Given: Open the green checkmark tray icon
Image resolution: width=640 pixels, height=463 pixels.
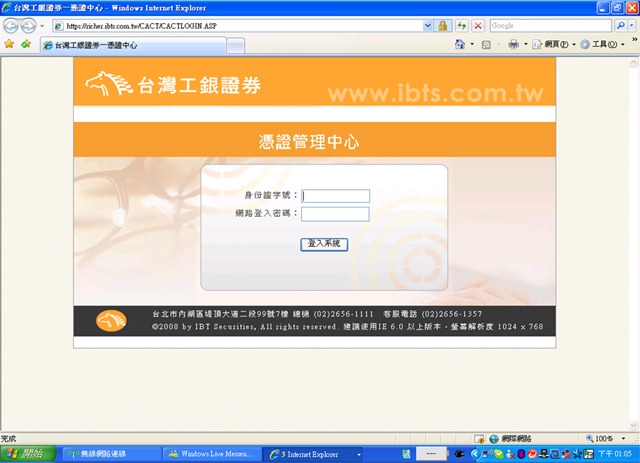Looking at the screenshot, I should point(498,454).
